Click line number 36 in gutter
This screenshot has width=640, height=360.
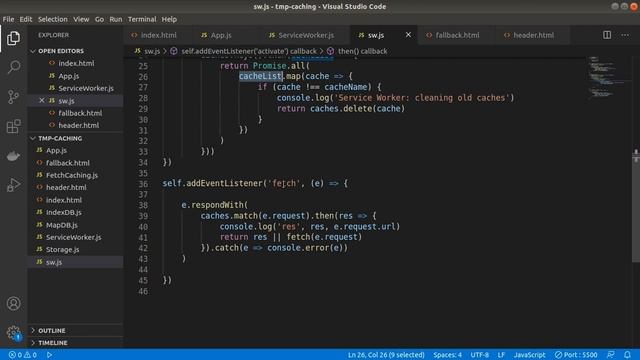click(x=143, y=184)
